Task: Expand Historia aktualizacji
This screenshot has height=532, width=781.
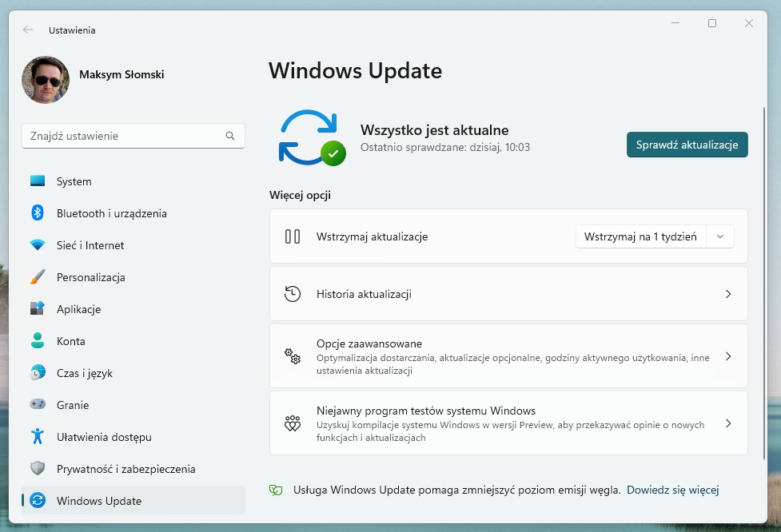Action: pos(508,293)
